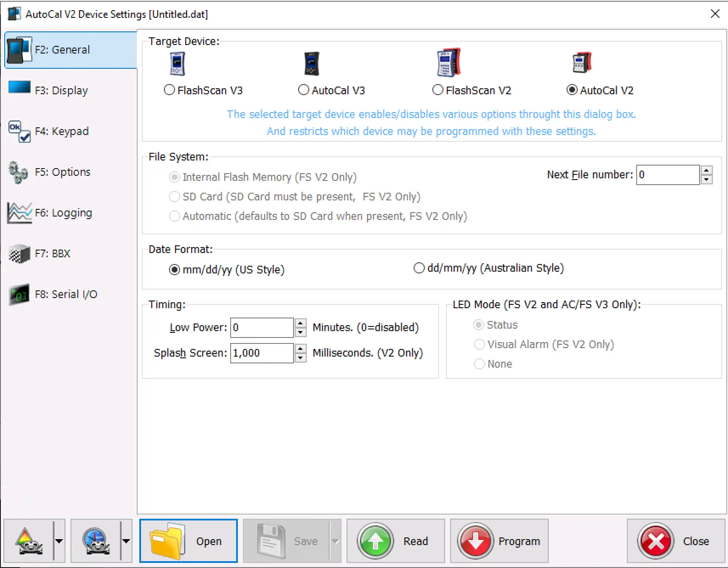Expand dropdown arrow beside rainbow car button
This screenshot has height=568, width=728.
tap(59, 541)
